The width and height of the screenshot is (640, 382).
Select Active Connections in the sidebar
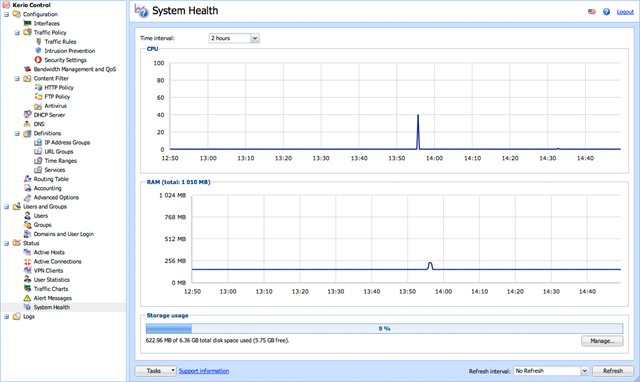(58, 261)
